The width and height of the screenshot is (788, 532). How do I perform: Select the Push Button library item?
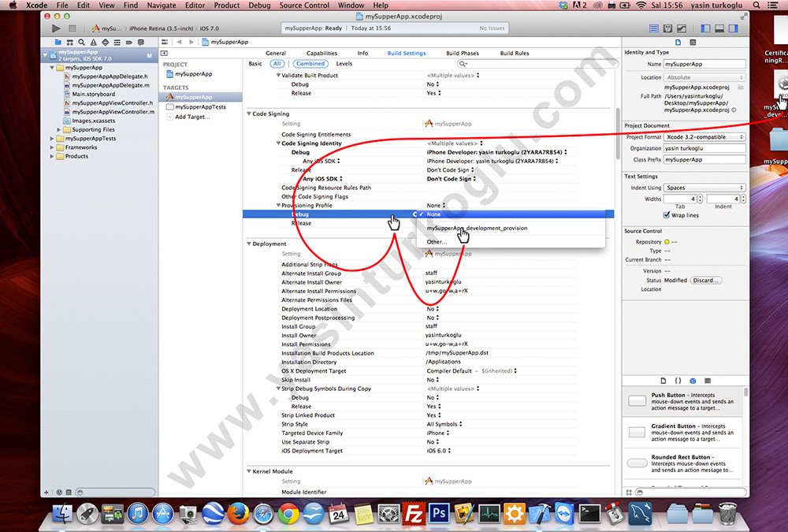coord(683,401)
